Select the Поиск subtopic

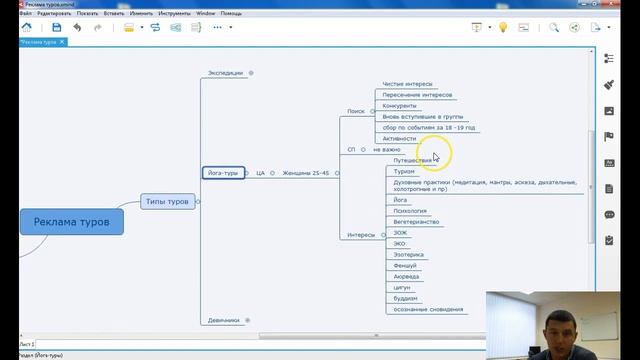point(356,111)
